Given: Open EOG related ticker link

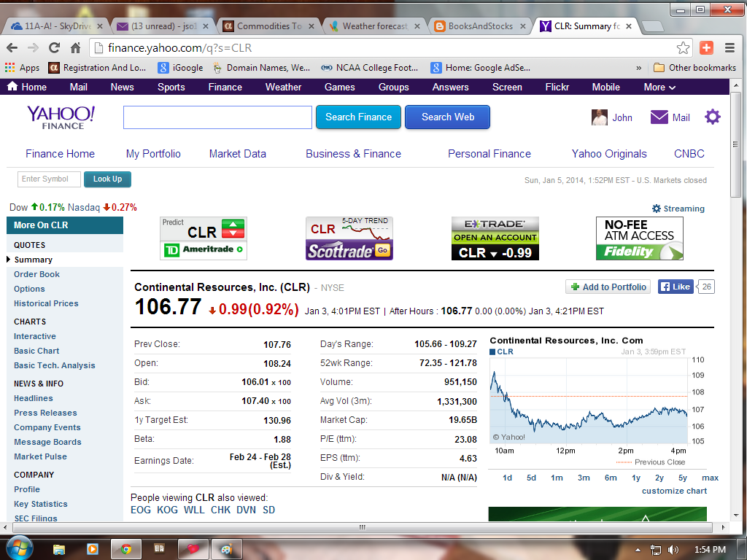Looking at the screenshot, I should (x=141, y=510).
